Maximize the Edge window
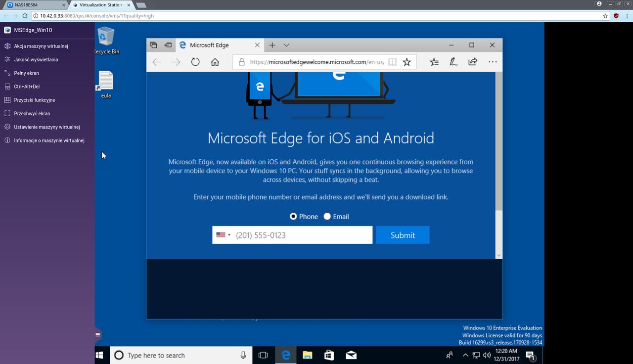 pos(472,45)
